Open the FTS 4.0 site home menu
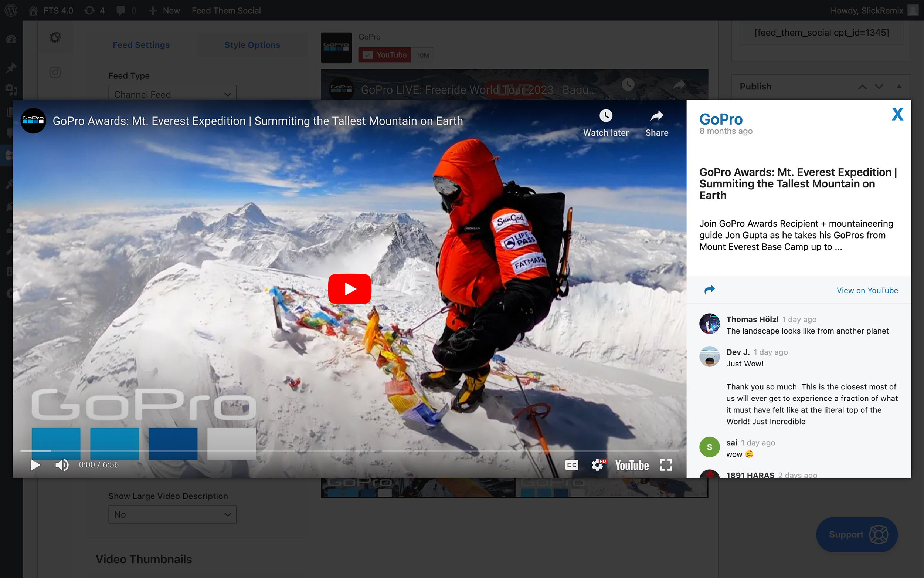Image resolution: width=924 pixels, height=578 pixels. point(51,10)
